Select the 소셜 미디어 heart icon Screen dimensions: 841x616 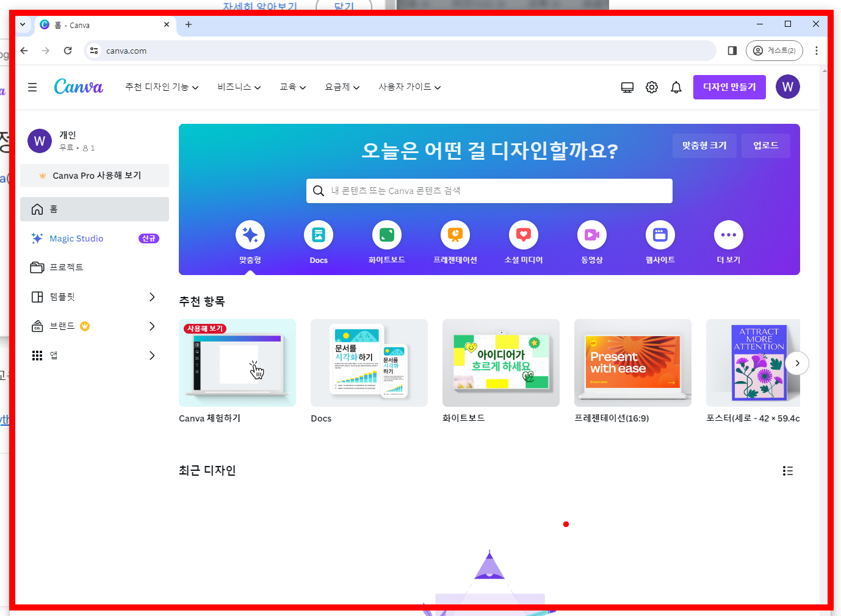point(524,235)
